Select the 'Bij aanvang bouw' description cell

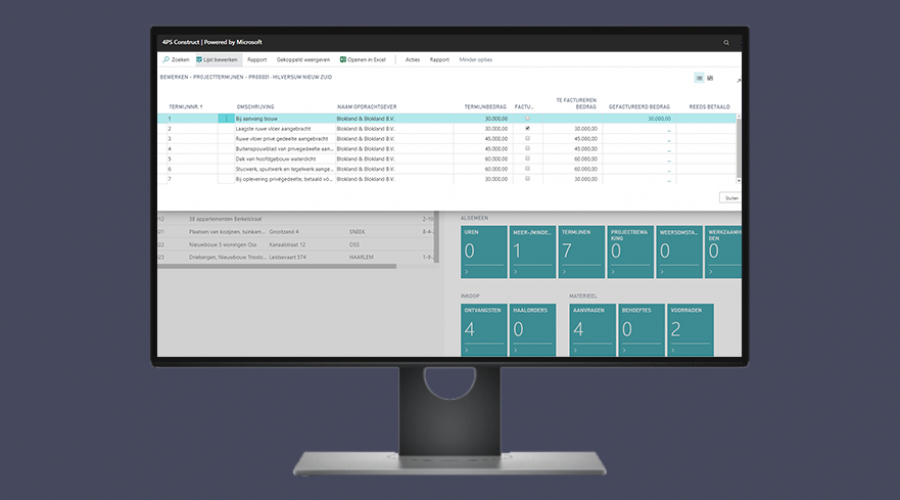click(257, 119)
